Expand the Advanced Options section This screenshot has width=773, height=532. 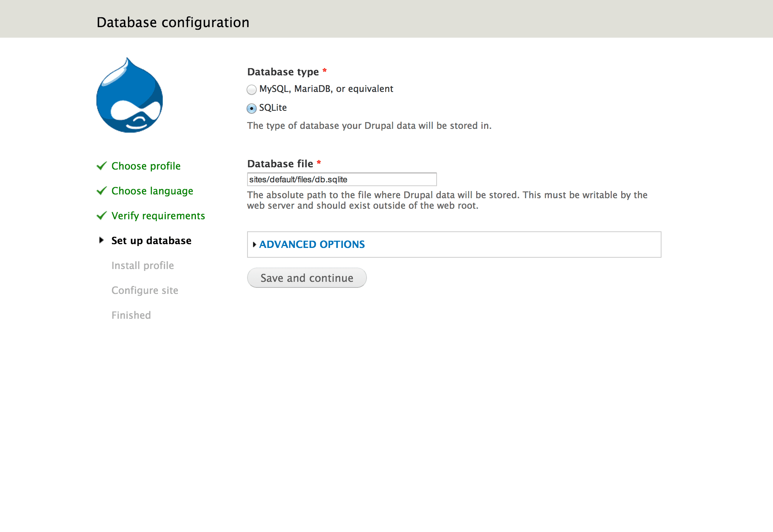(x=312, y=245)
